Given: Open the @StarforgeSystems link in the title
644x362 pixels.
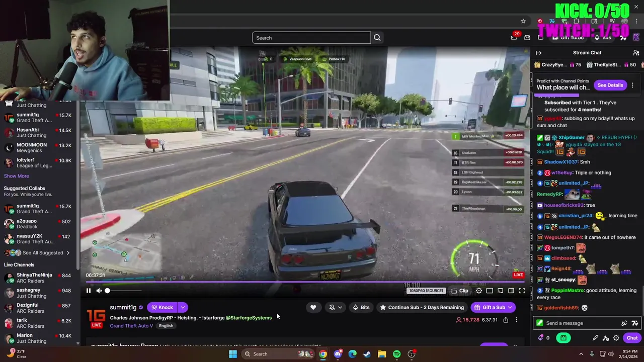Looking at the screenshot, I should click(x=249, y=318).
